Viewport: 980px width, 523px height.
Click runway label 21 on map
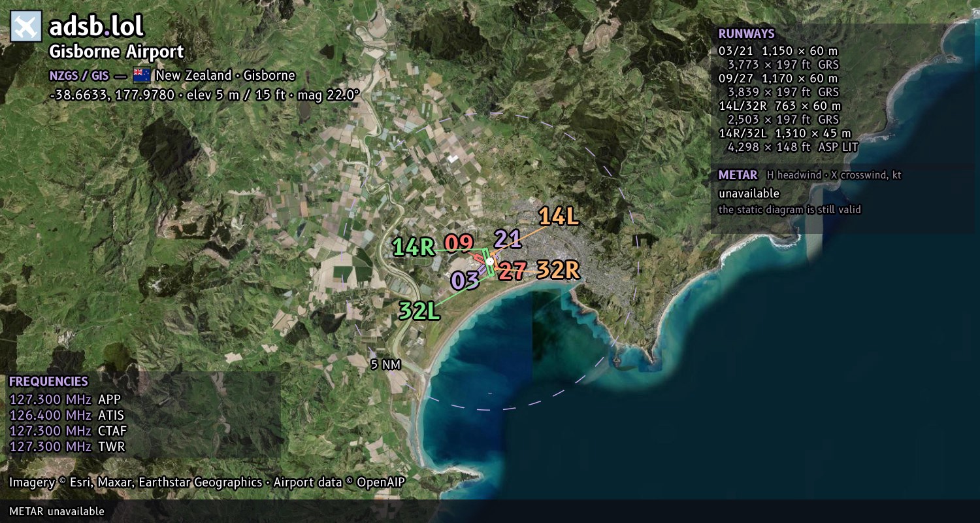[508, 239]
